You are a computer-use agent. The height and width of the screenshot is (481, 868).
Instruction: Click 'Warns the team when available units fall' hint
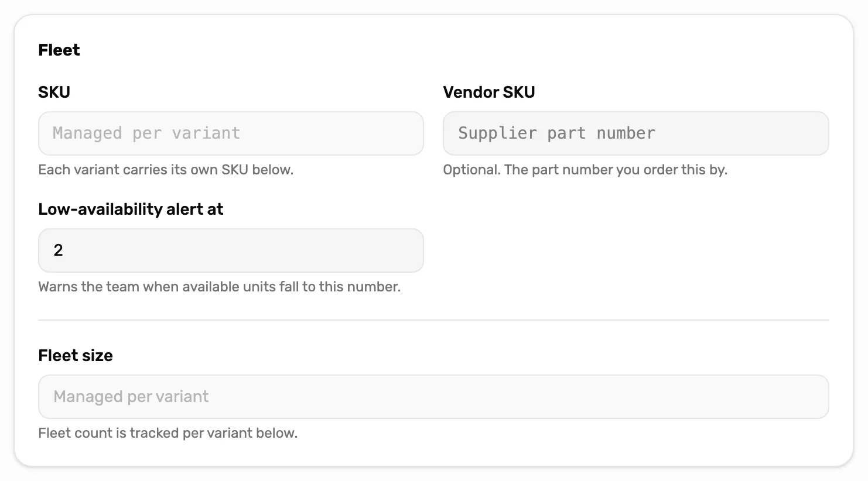pyautogui.click(x=220, y=287)
